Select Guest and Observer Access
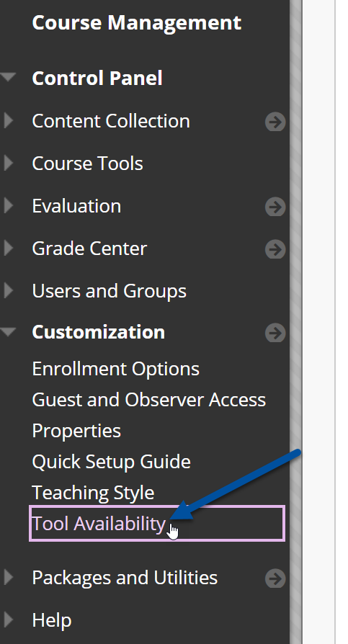348x644 pixels. pyautogui.click(x=148, y=400)
